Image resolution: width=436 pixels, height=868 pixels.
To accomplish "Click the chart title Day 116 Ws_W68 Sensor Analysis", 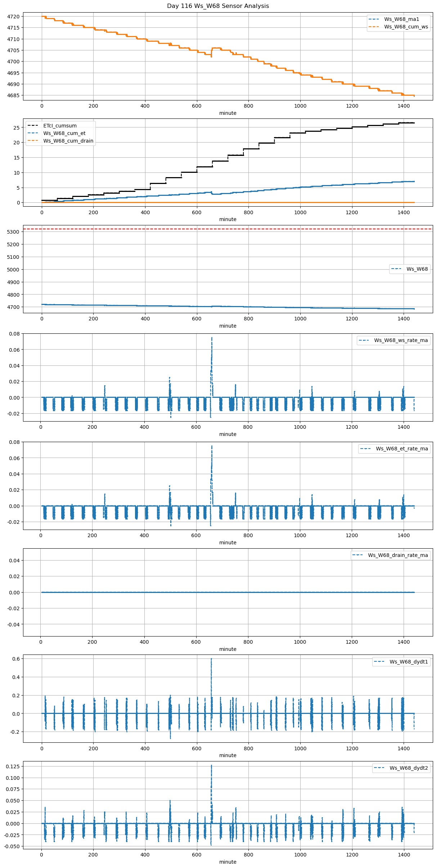I will [218, 6].
